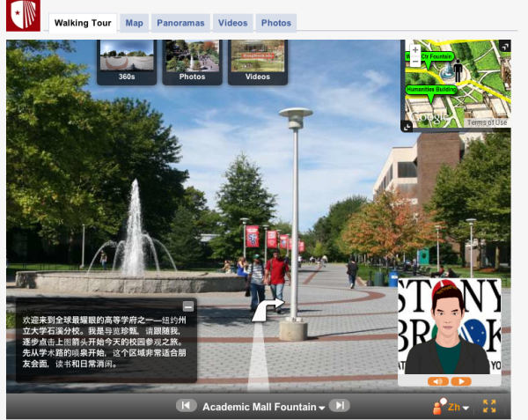Open the 360s thumbnail panel
Viewport: 528px width, 420px height.
127,62
